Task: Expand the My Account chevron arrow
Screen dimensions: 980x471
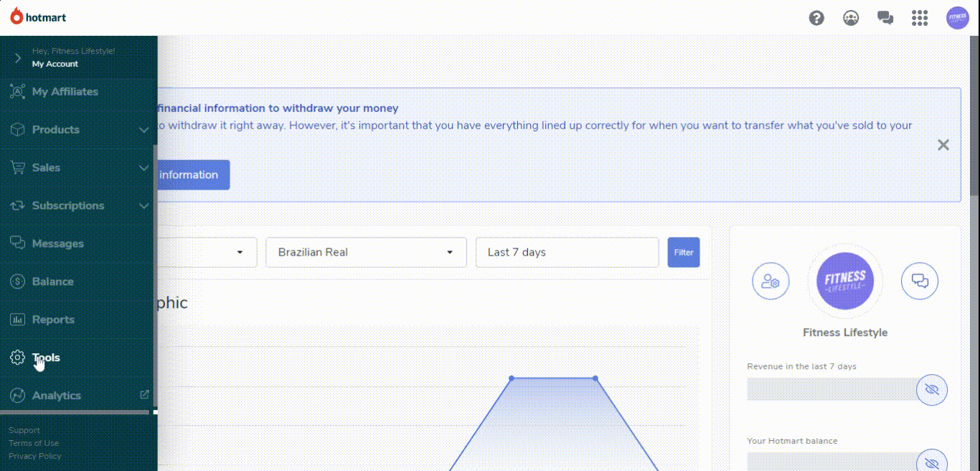Action: (18, 57)
